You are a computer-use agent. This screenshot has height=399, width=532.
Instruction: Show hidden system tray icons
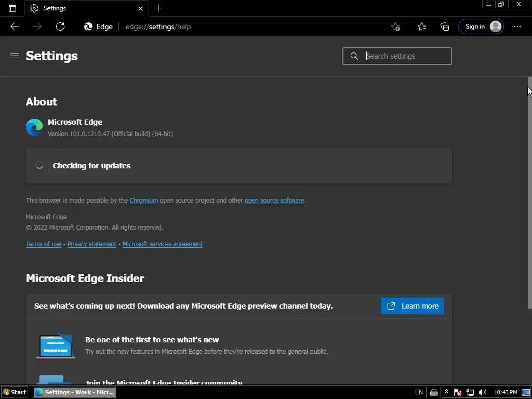[x=446, y=392]
